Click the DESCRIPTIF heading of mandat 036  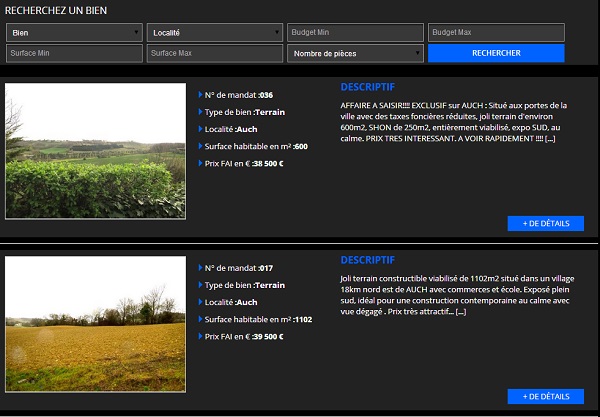(x=367, y=87)
